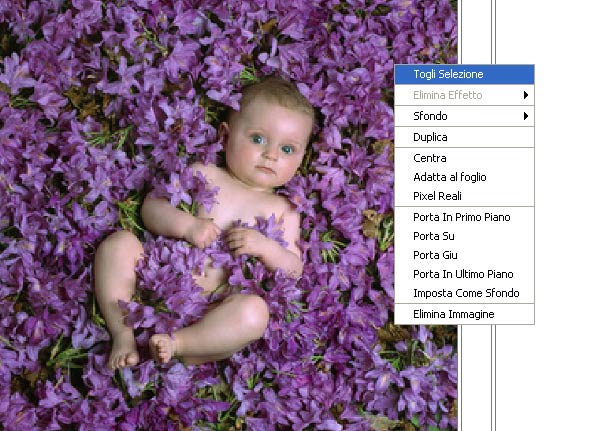Open the disabled Elimina Effetto submenu
This screenshot has width=598, height=431.
click(x=464, y=95)
